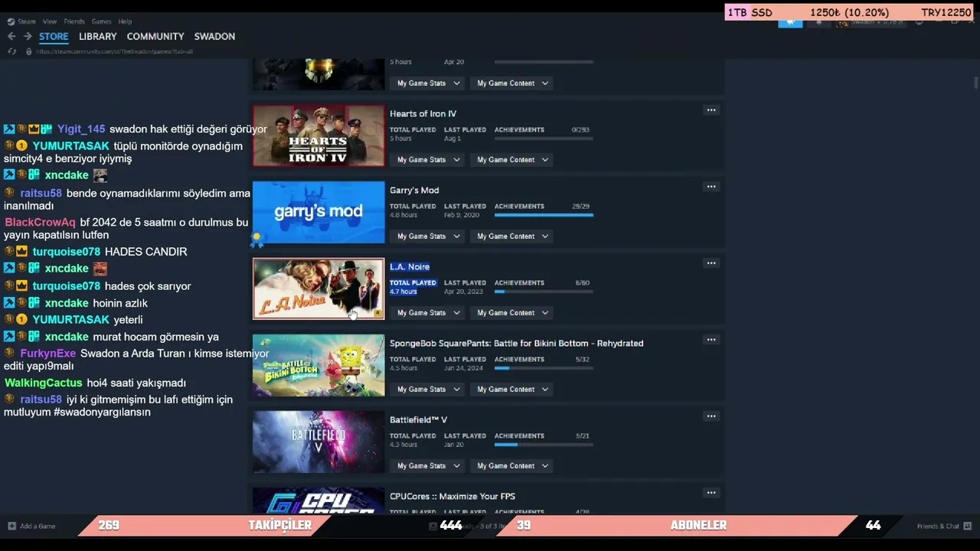The height and width of the screenshot is (551, 980).
Task: Expand My Game Stats for L.A. Noire
Action: pos(428,313)
